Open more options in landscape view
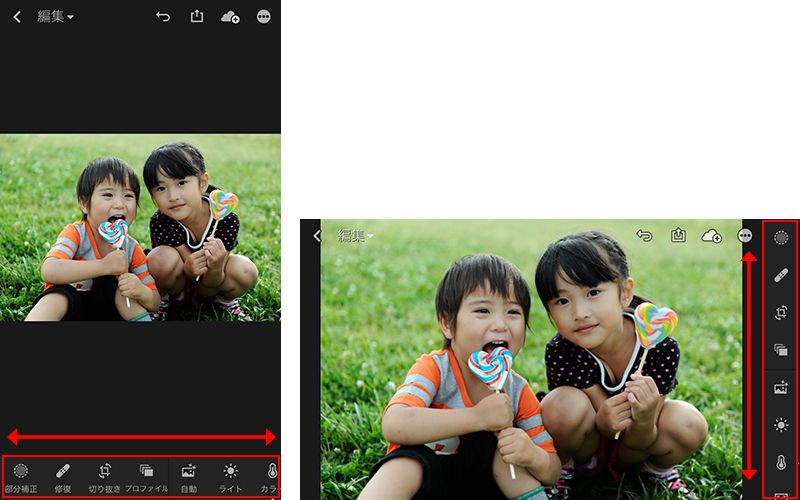Screen dimensions: 800x500 click(x=745, y=235)
